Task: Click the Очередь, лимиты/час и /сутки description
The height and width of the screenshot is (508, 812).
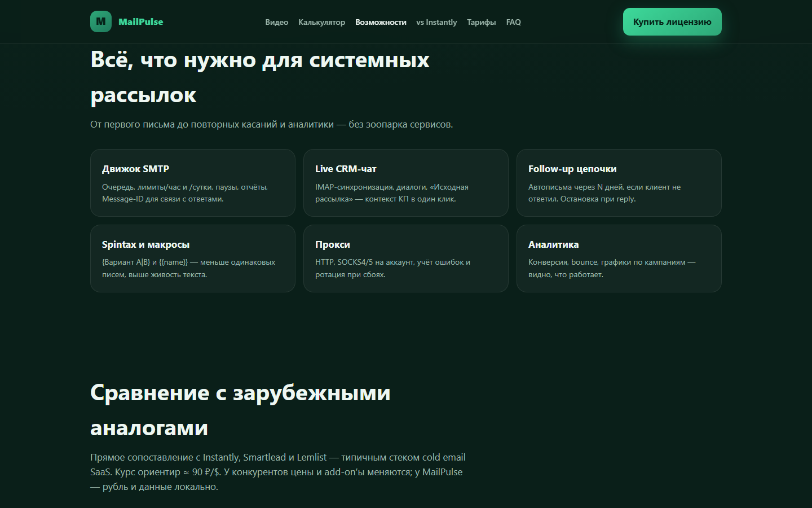Action: click(185, 193)
